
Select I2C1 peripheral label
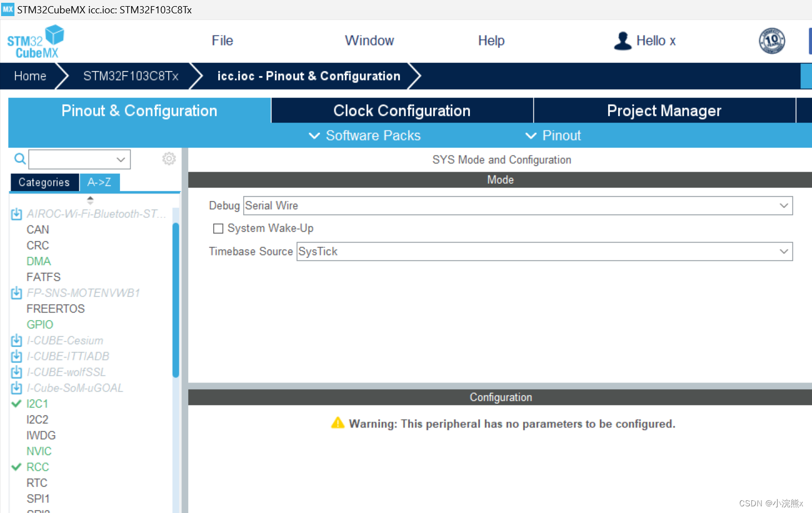point(37,404)
